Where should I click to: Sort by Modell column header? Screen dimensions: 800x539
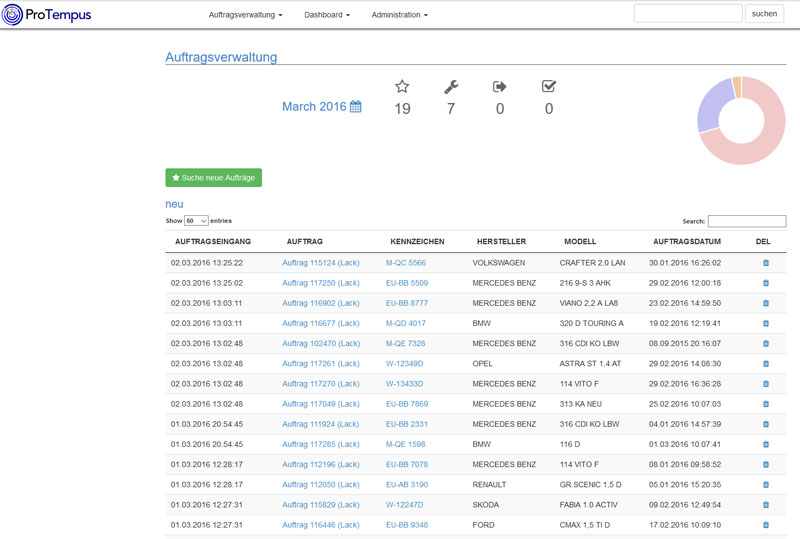pos(580,241)
